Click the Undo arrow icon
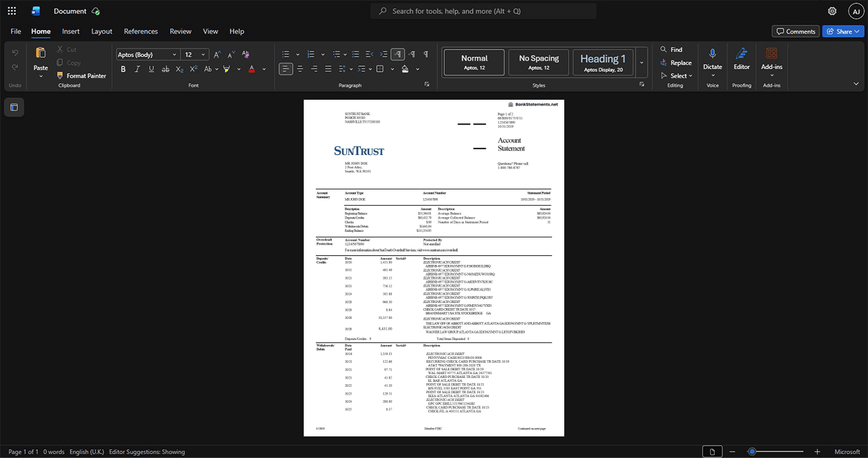868x458 pixels. [15, 53]
